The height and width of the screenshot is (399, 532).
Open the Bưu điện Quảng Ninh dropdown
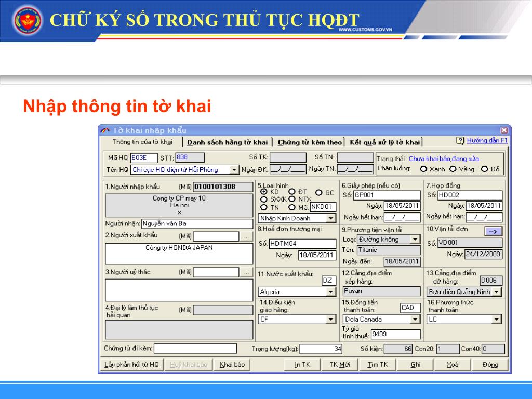[497, 292]
